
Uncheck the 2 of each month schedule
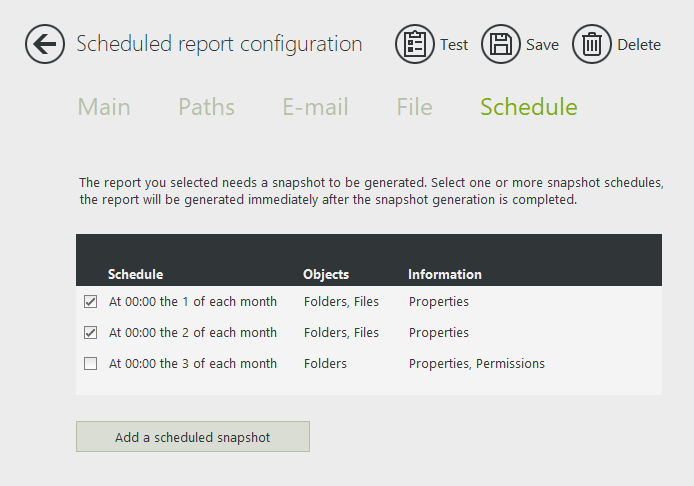(91, 333)
